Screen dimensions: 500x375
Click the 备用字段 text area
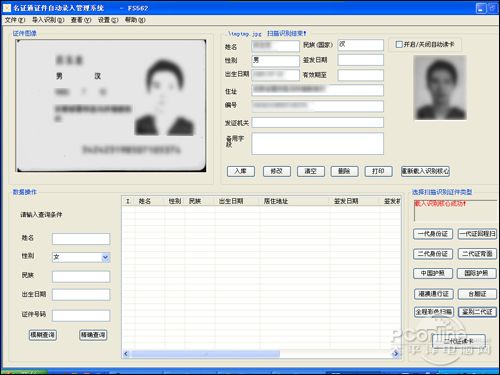point(318,144)
